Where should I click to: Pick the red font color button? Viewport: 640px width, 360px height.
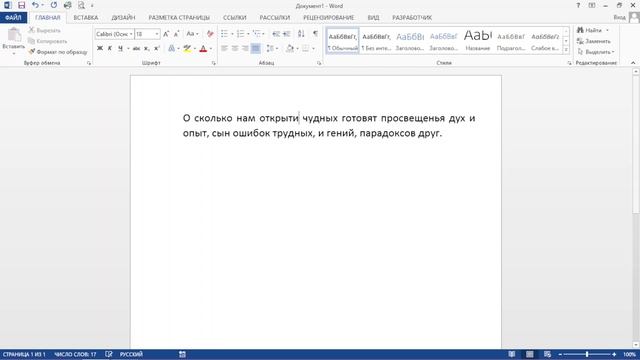click(x=203, y=48)
